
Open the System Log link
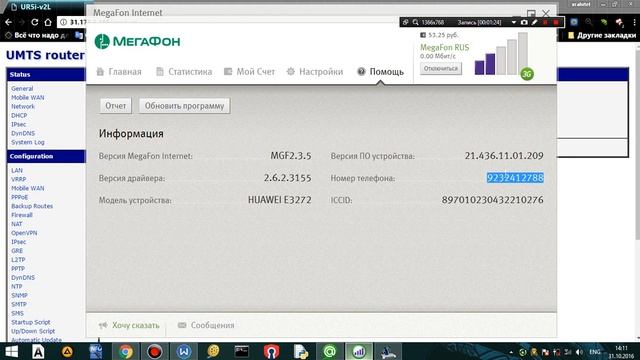tap(27, 142)
